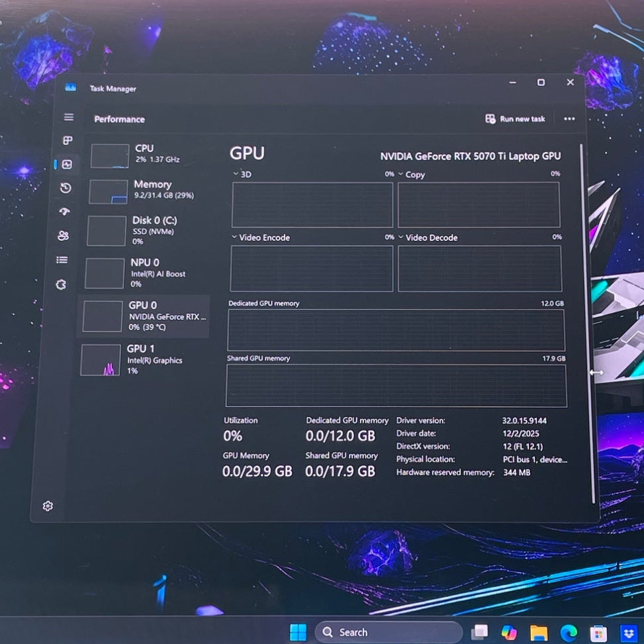Open File Explorer from the taskbar
Screen dimensions: 644x644
(x=539, y=632)
